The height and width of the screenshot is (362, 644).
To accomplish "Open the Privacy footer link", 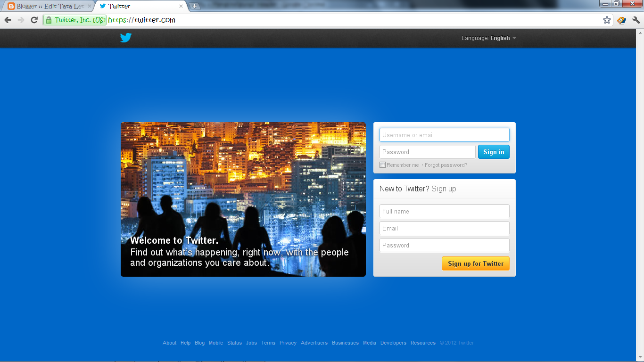I will 288,343.
